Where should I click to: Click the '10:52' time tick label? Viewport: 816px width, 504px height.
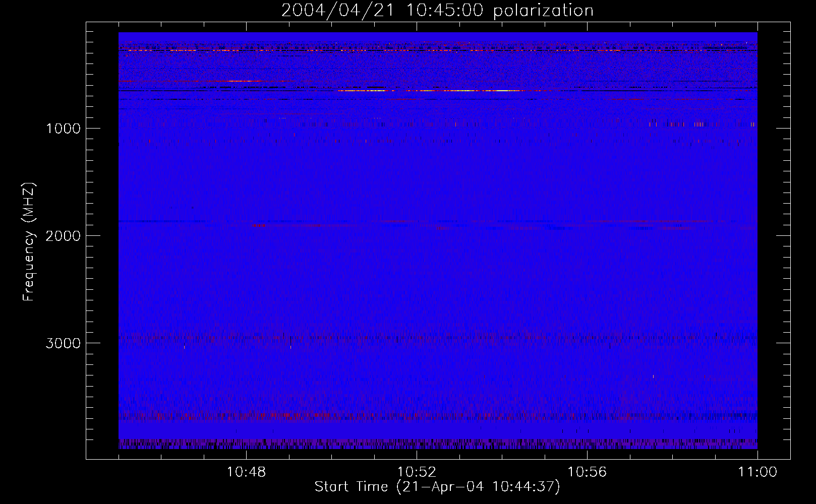point(417,472)
